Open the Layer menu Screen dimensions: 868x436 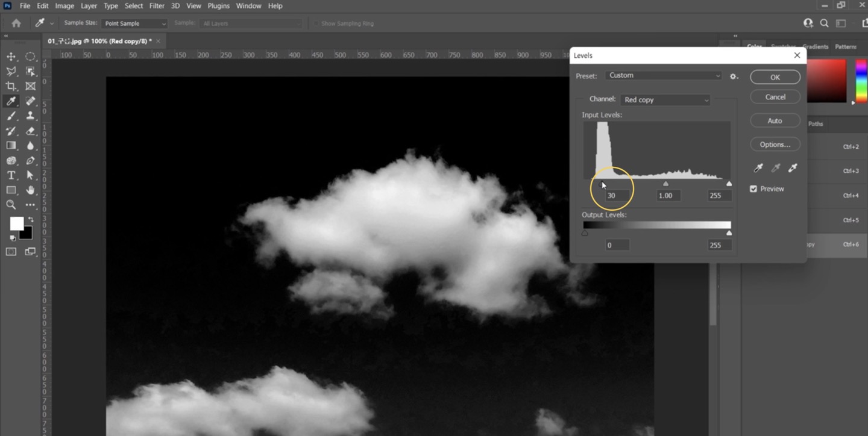(x=89, y=6)
